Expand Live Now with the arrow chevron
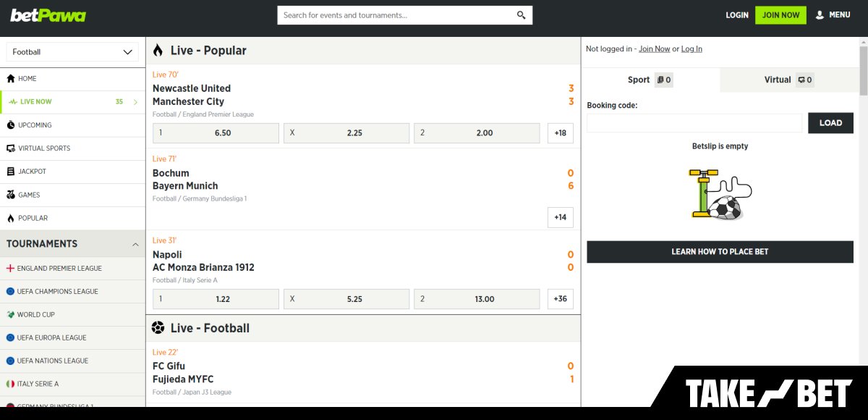This screenshot has height=420, width=868. pos(135,102)
